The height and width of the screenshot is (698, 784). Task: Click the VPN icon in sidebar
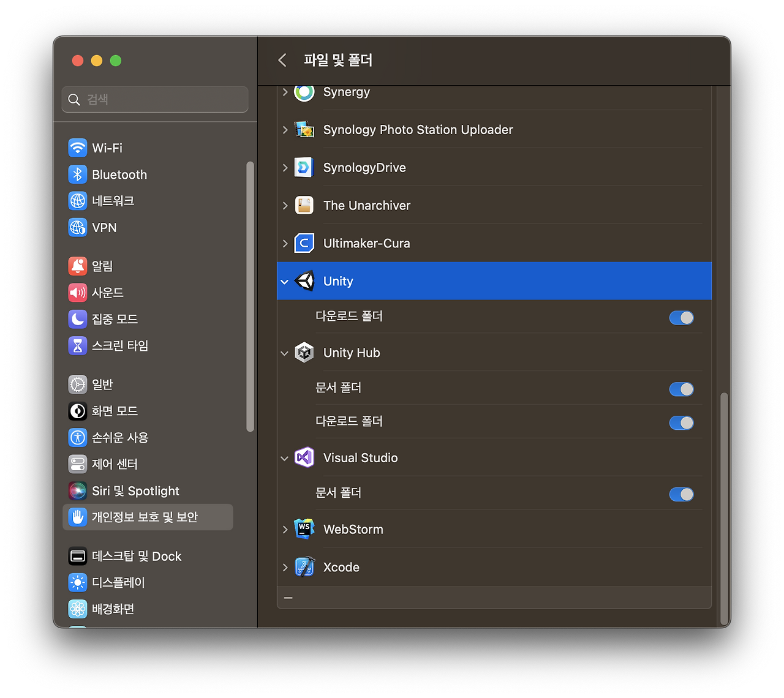pos(78,228)
